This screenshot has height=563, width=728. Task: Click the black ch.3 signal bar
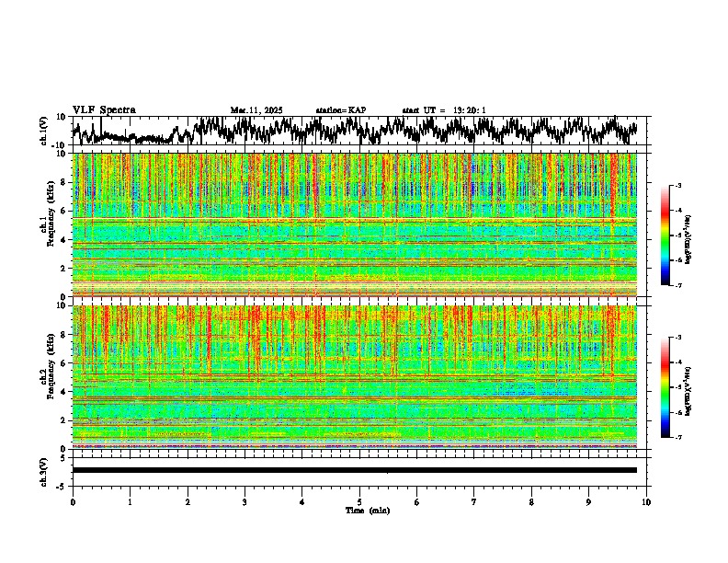click(354, 470)
